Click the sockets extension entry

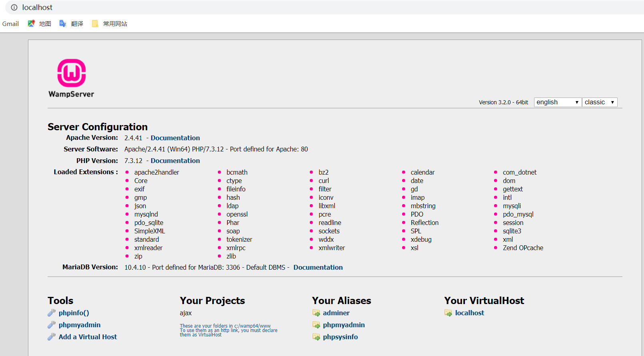(x=329, y=231)
